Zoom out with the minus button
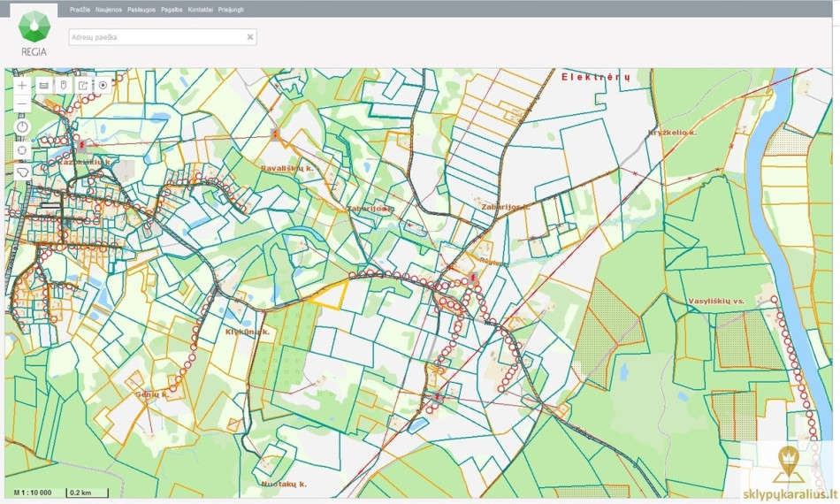840x504 pixels. tap(22, 103)
